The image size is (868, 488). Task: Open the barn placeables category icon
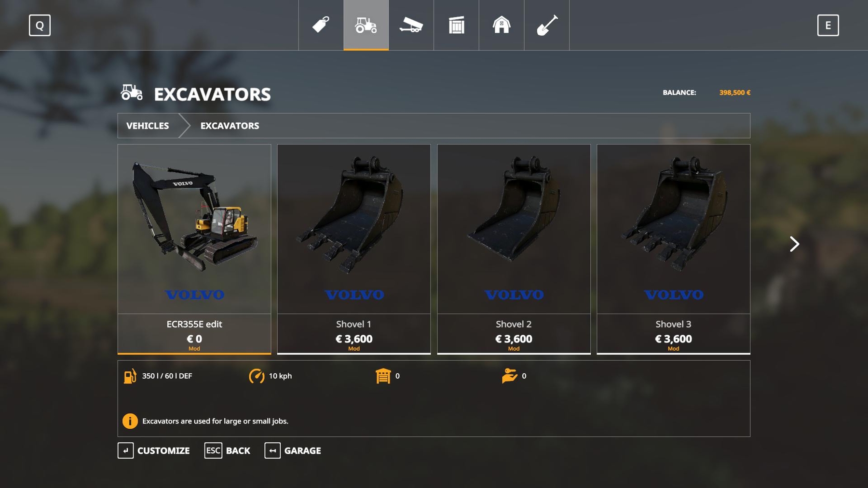tap(502, 25)
